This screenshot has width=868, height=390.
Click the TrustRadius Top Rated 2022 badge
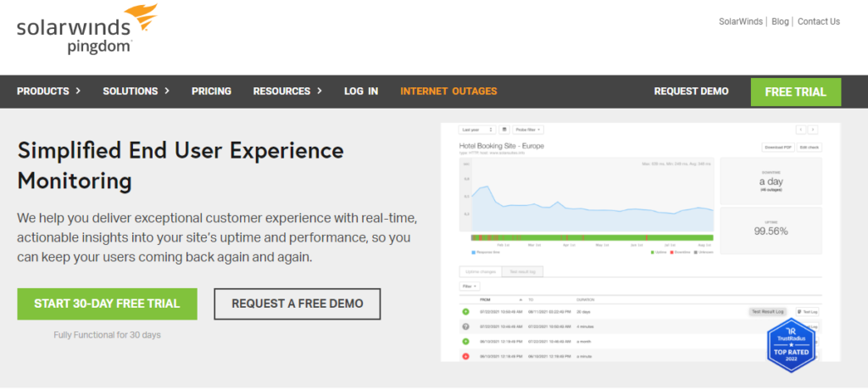(x=790, y=342)
